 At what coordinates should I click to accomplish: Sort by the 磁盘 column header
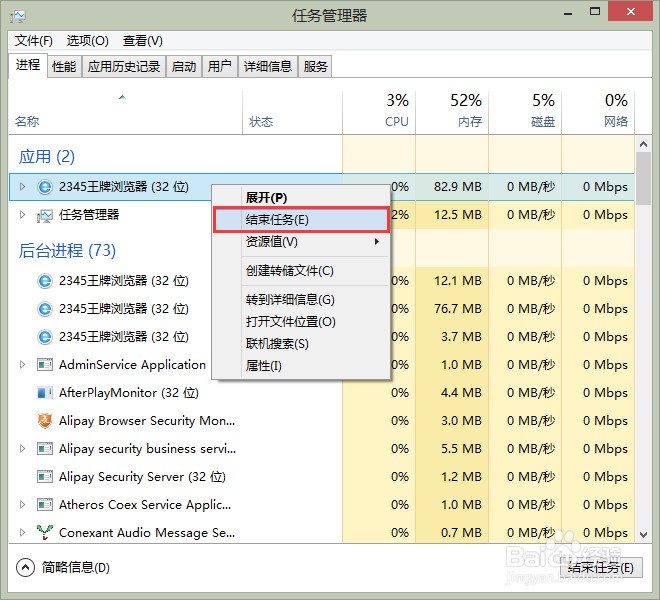coord(525,113)
